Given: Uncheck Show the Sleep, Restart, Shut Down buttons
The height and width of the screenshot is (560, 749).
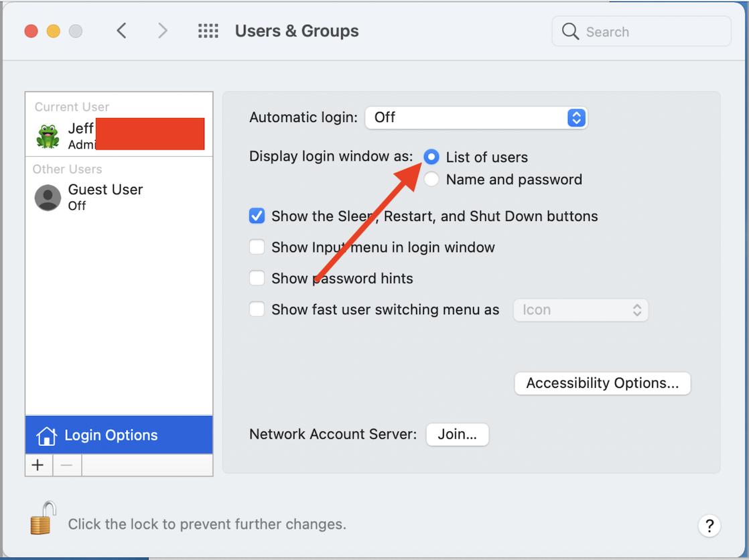Looking at the screenshot, I should (257, 216).
